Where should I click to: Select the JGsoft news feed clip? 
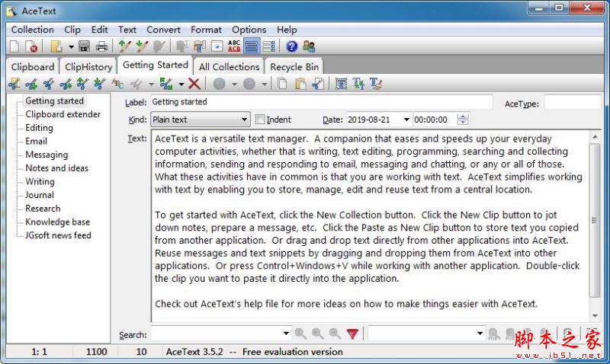pyautogui.click(x=58, y=235)
